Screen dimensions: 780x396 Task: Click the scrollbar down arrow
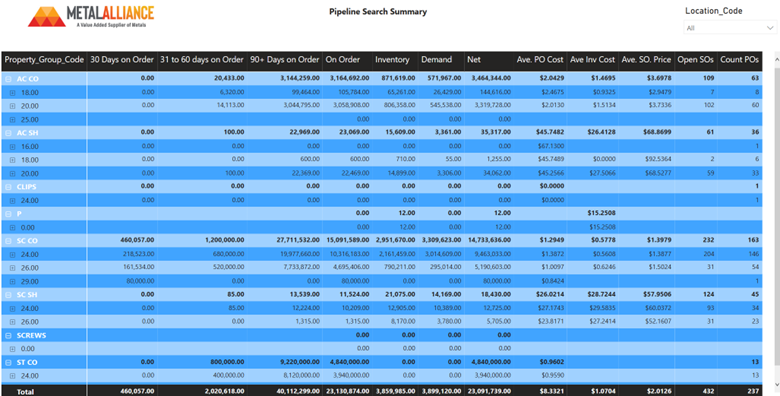point(776,385)
